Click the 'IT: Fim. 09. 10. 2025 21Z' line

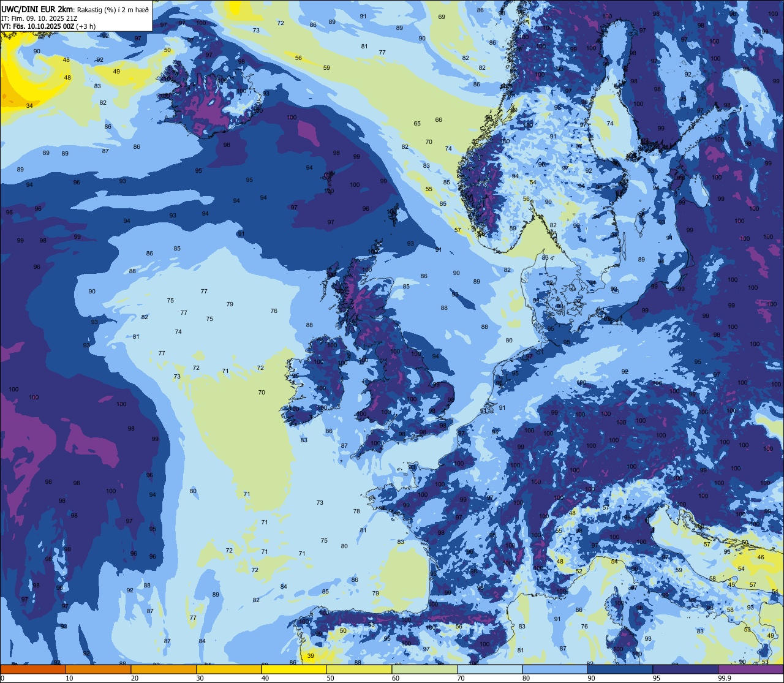(39, 18)
